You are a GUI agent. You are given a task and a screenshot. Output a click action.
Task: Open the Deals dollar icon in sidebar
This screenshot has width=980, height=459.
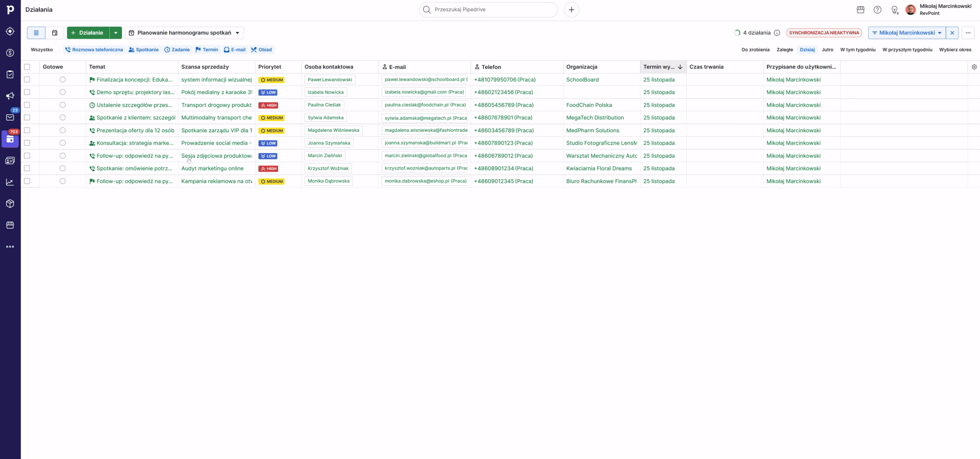[10, 53]
